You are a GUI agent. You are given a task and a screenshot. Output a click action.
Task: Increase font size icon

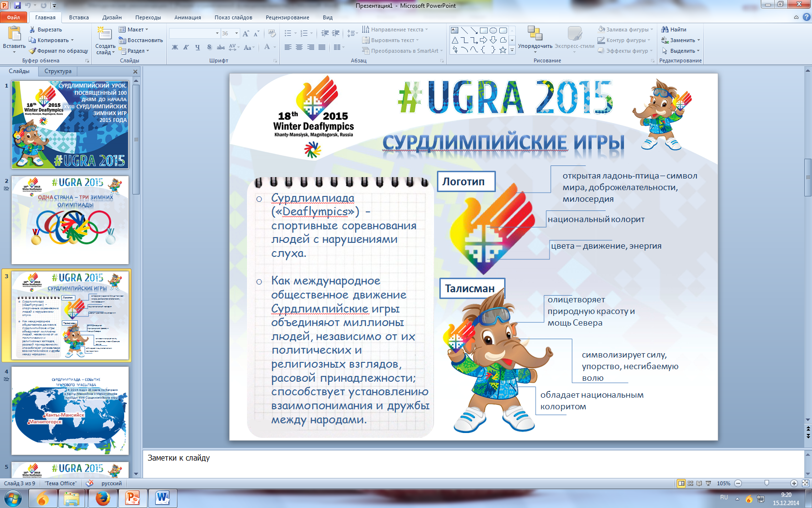pyautogui.click(x=246, y=33)
